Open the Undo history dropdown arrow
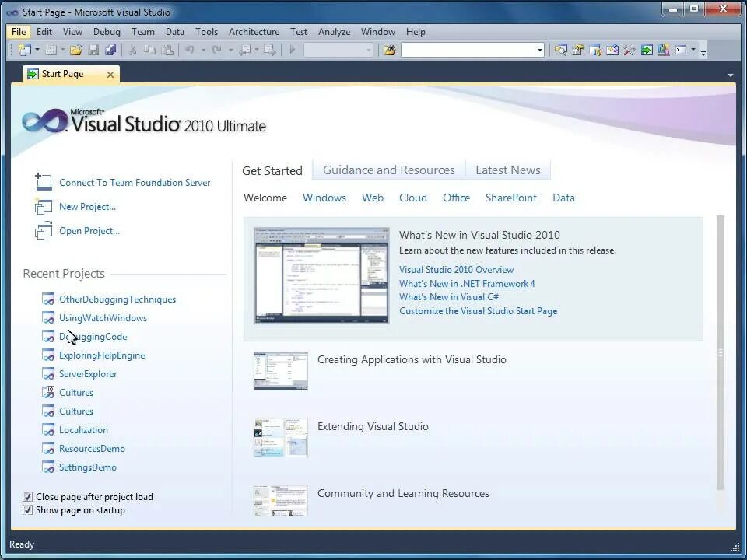747x560 pixels. [203, 50]
